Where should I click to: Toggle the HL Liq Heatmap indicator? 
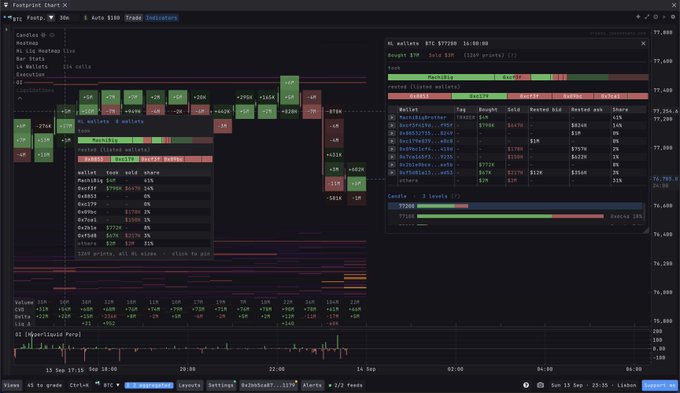click(x=38, y=51)
